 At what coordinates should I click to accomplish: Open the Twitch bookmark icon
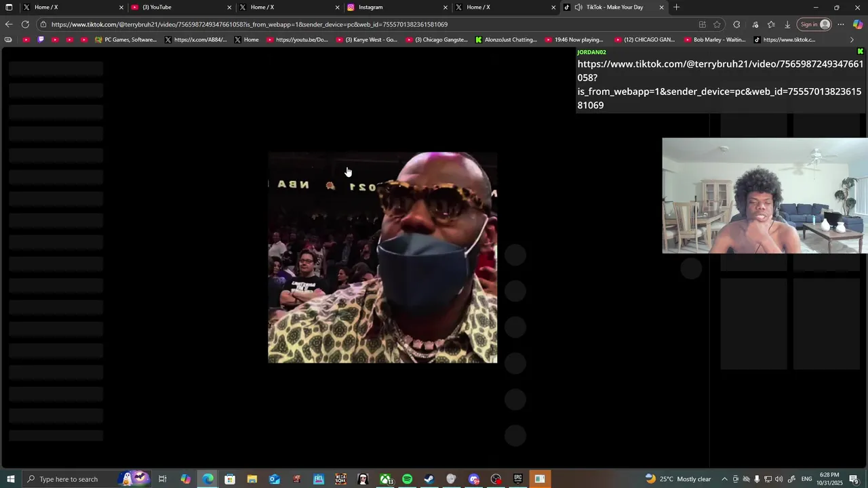click(x=41, y=39)
